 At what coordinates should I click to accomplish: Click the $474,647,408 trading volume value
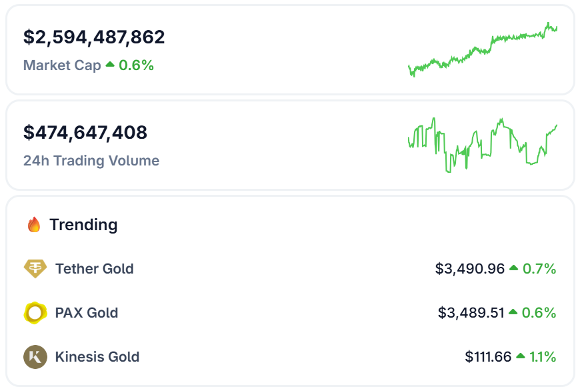pos(85,132)
